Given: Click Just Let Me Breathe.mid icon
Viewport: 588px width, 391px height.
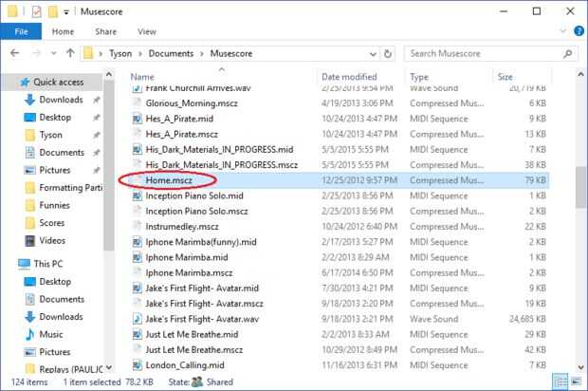Looking at the screenshot, I should (138, 334).
